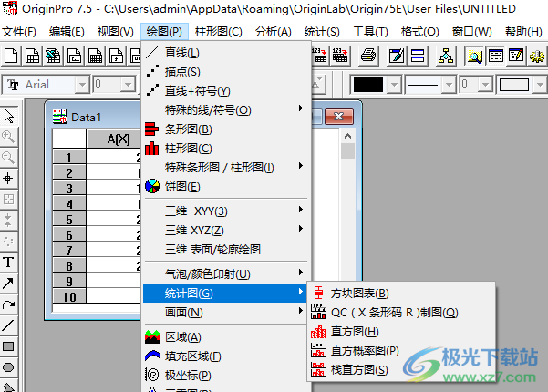Open the Project Explorer icon

pyautogui.click(x=446, y=56)
